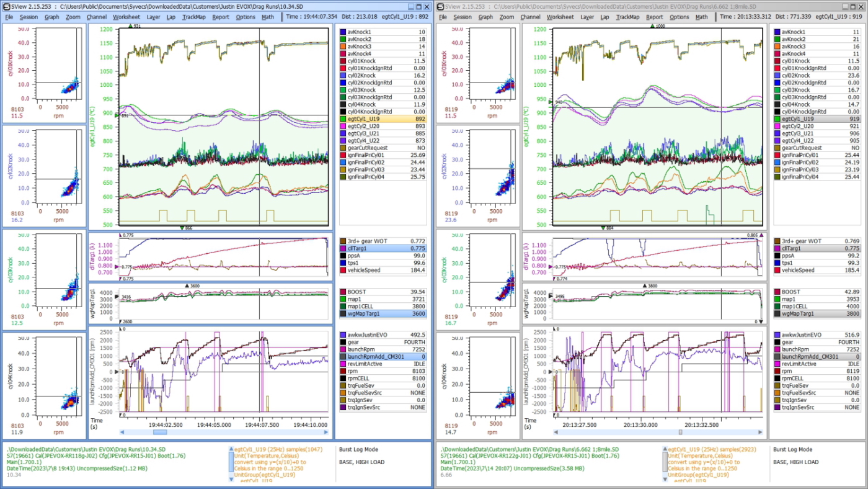This screenshot has height=489, width=868.
Task: Open the TrackMap menu in the 8mile.SD window
Action: click(x=627, y=17)
